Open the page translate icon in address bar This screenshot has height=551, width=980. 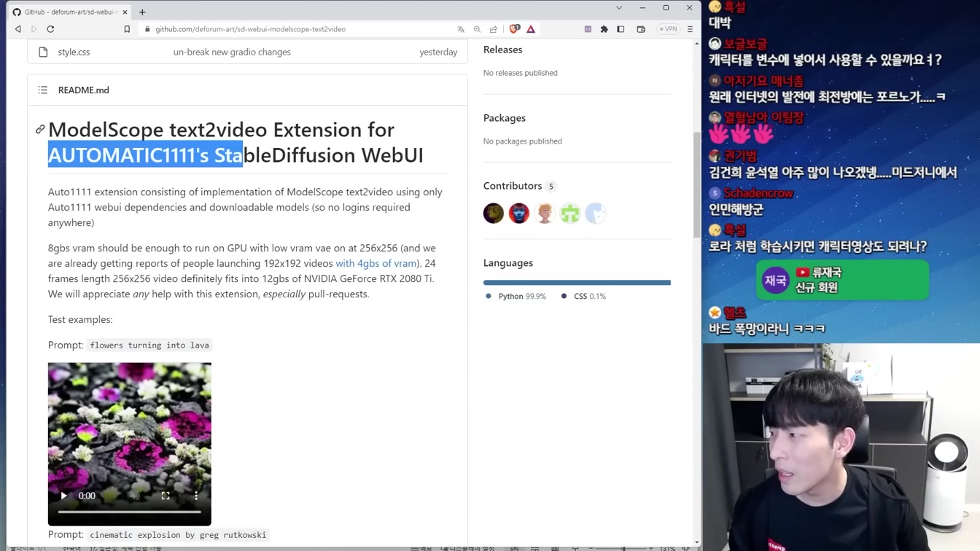[461, 29]
